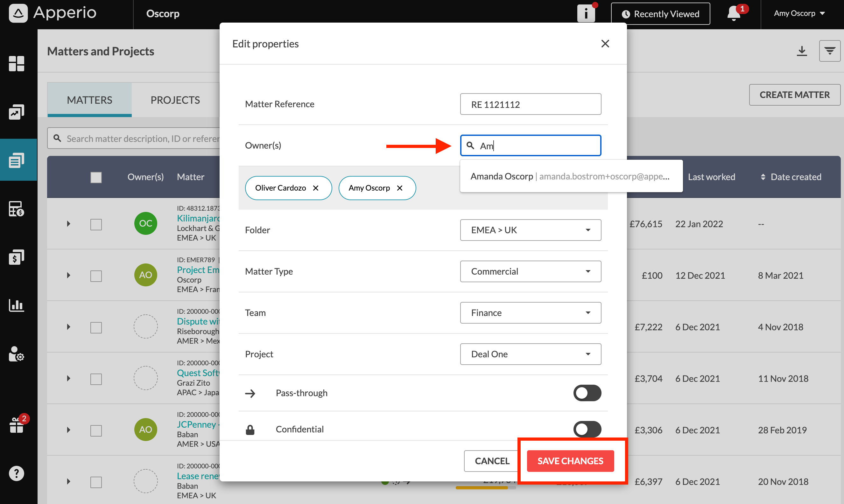Click the OC owner avatar for Kilimanjaro
This screenshot has height=504, width=844.
[x=146, y=223]
